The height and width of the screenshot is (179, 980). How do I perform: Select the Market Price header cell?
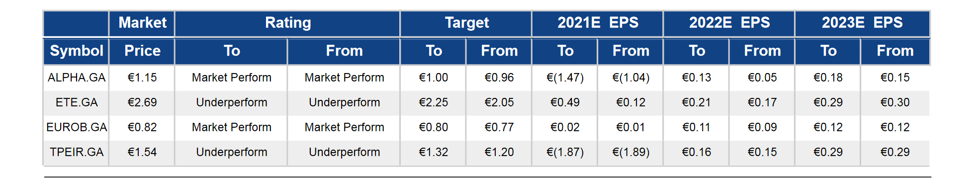click(142, 37)
